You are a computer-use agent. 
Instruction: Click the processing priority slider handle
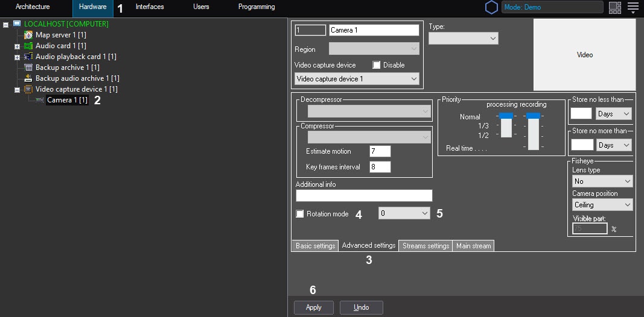[506, 116]
